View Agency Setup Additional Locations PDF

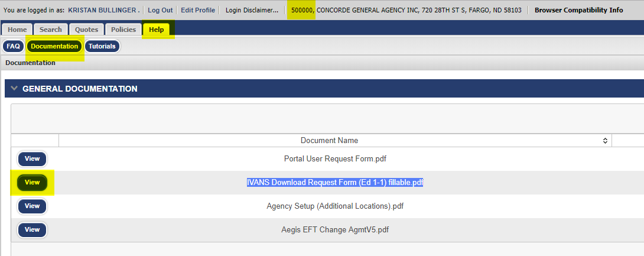pos(32,206)
